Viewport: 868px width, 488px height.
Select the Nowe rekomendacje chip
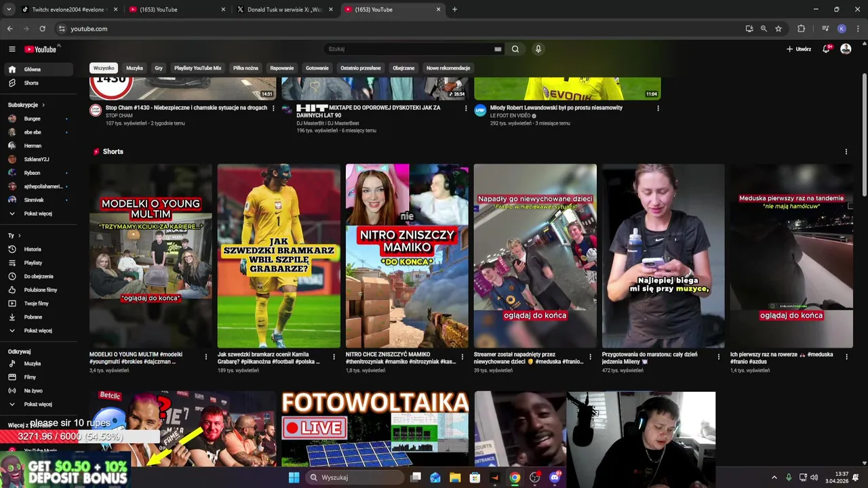tap(448, 68)
